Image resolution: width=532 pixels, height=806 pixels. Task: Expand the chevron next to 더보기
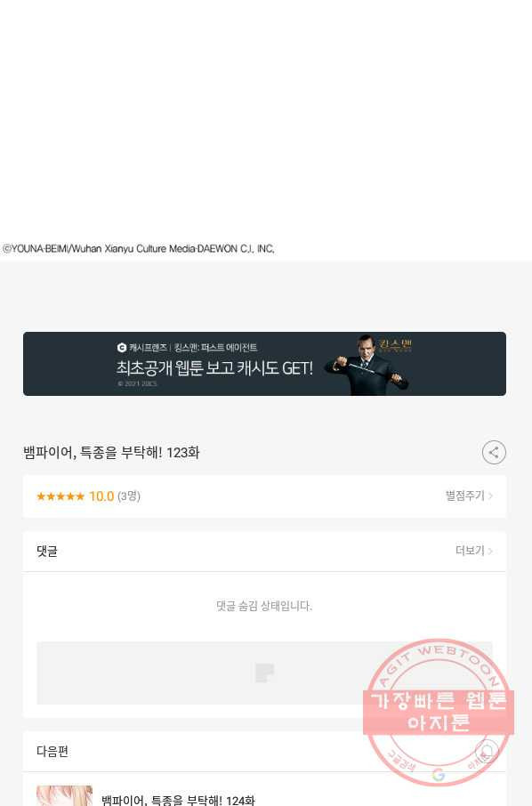(491, 551)
